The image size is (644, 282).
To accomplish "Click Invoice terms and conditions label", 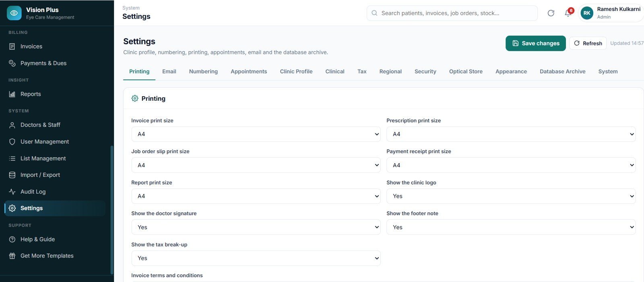I will [x=167, y=276].
